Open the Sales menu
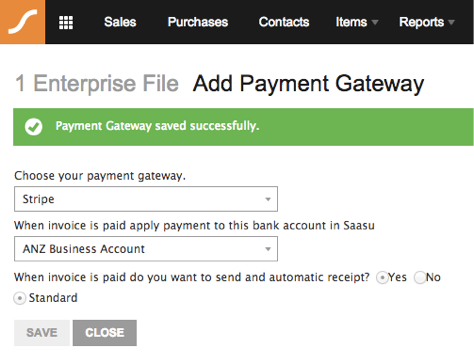Viewport: 474px width, 364px height. coord(120,22)
